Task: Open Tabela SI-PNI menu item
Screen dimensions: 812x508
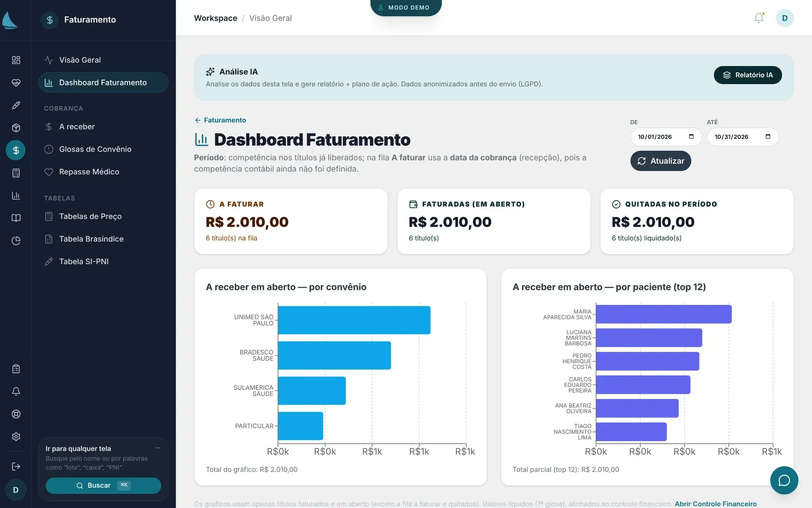Action: pyautogui.click(x=103, y=262)
